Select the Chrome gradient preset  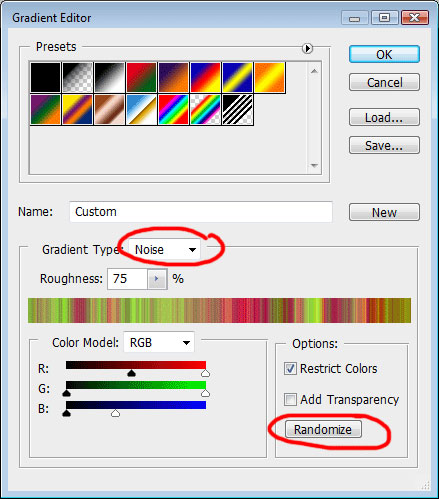tap(141, 109)
